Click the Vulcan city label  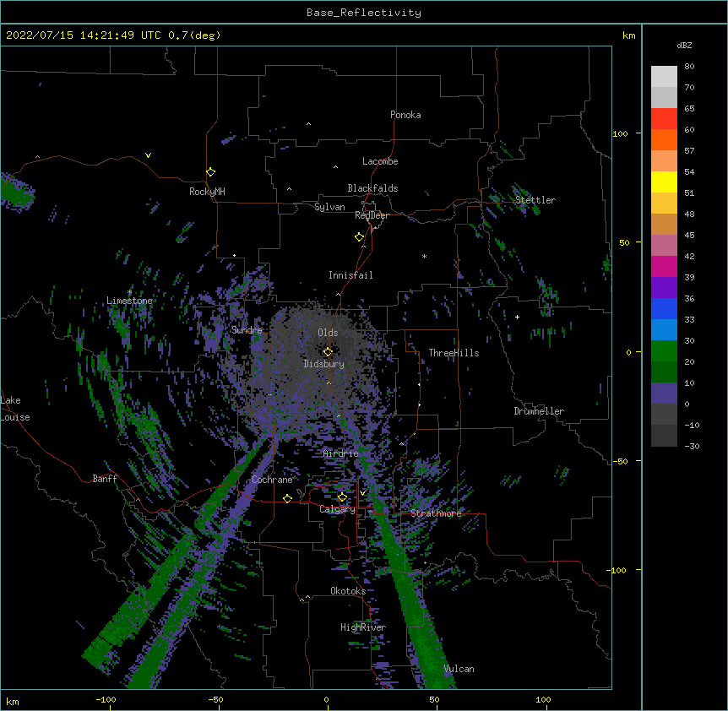point(459,669)
